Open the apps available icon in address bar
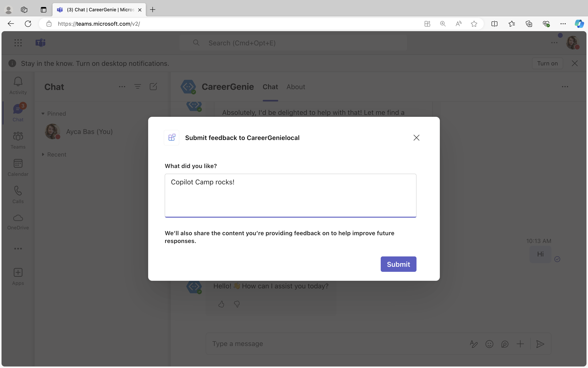This screenshot has width=588, height=368. point(427,24)
